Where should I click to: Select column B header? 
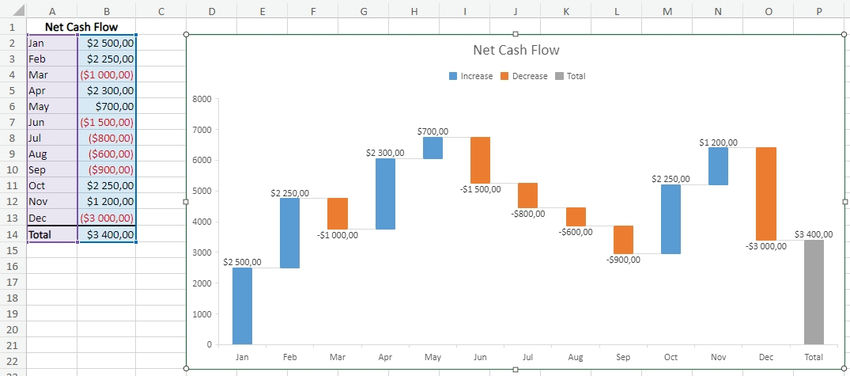pos(107,11)
